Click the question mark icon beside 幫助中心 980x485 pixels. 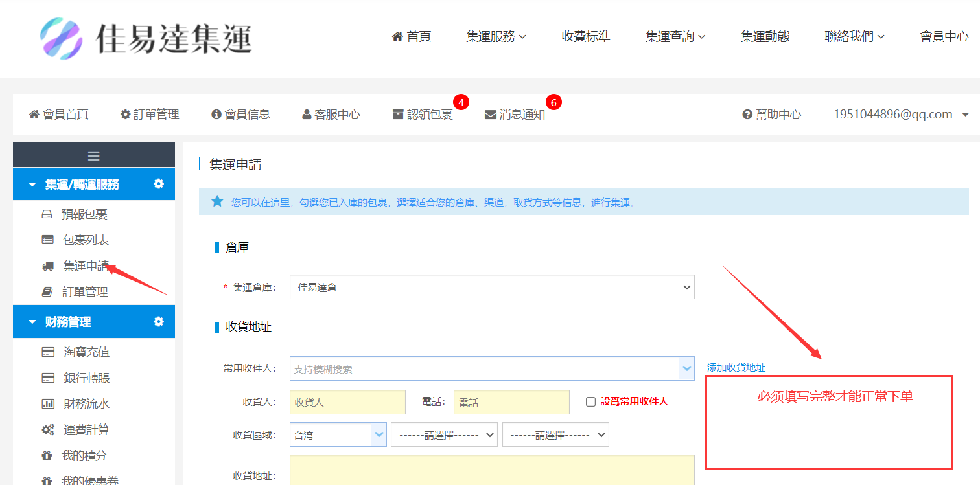coord(747,115)
